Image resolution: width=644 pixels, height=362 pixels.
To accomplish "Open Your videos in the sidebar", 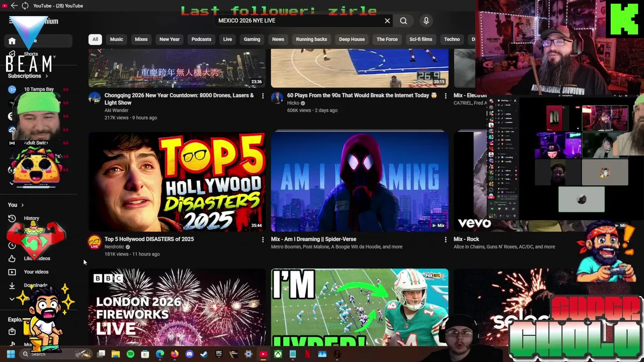I will coord(36,272).
